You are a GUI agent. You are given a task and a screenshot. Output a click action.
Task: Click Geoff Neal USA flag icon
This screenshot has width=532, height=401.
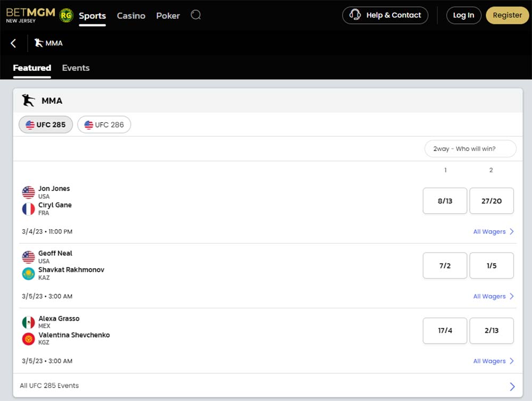(29, 257)
